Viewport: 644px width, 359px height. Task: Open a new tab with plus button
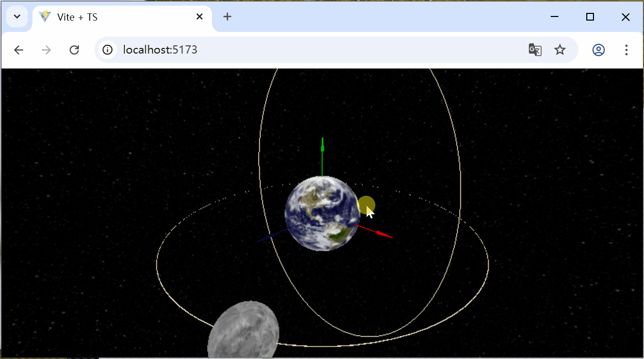[x=227, y=17]
